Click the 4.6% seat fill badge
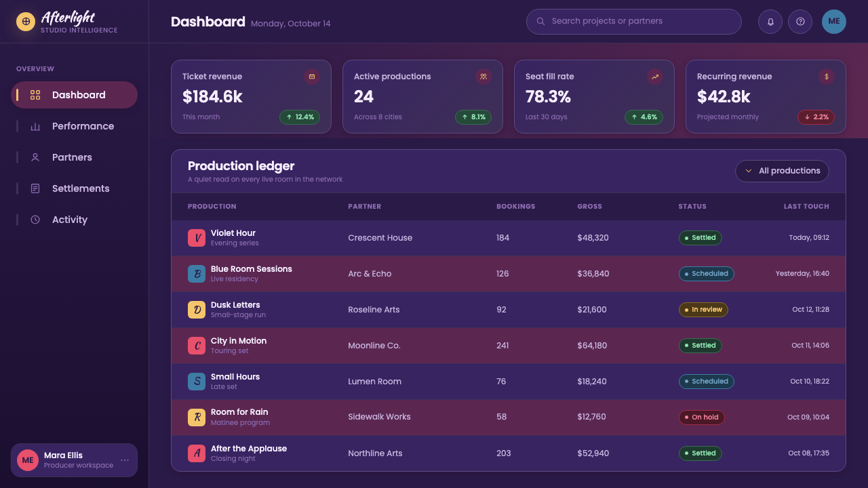Viewport: 868px width, 488px height. pyautogui.click(x=644, y=117)
